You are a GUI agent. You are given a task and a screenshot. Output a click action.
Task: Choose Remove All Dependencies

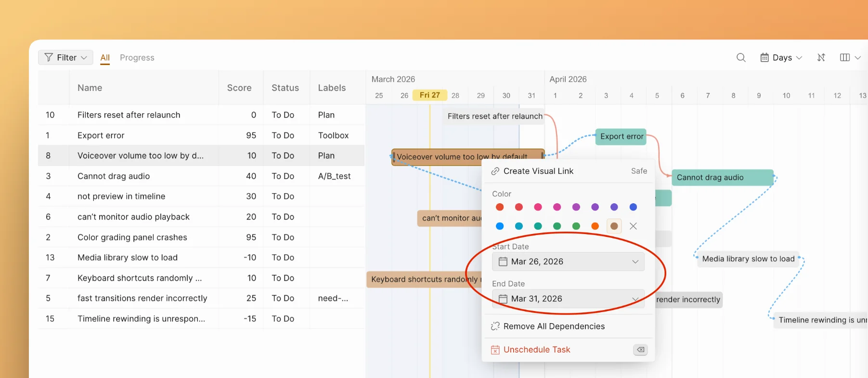[554, 326]
